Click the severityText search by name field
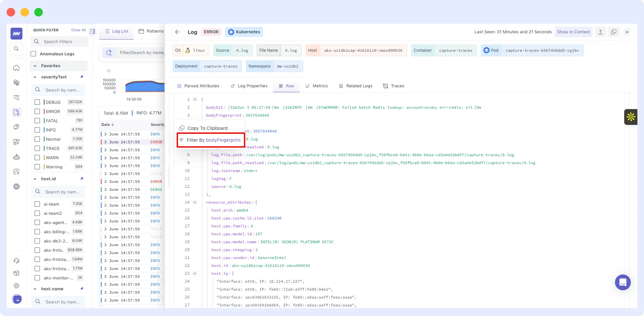Screen dimensions: 644x316 [x=59, y=90]
